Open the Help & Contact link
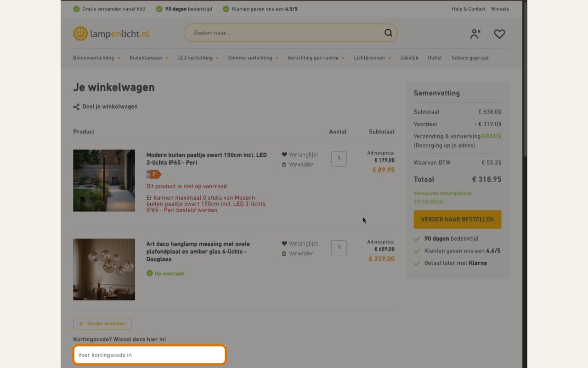This screenshot has height=368, width=588. point(468,9)
